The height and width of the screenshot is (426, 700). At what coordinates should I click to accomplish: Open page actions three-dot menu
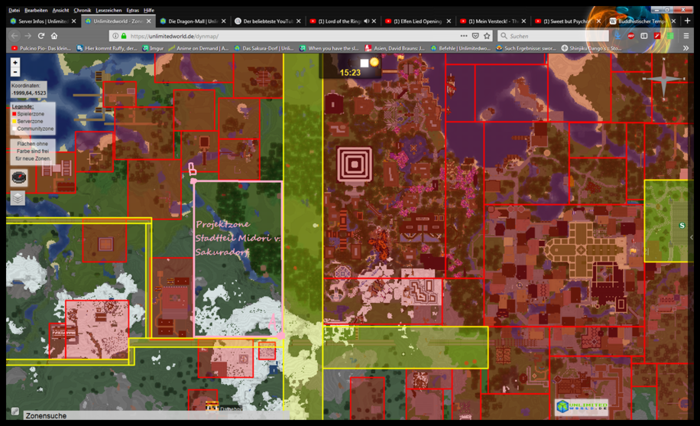(x=464, y=36)
